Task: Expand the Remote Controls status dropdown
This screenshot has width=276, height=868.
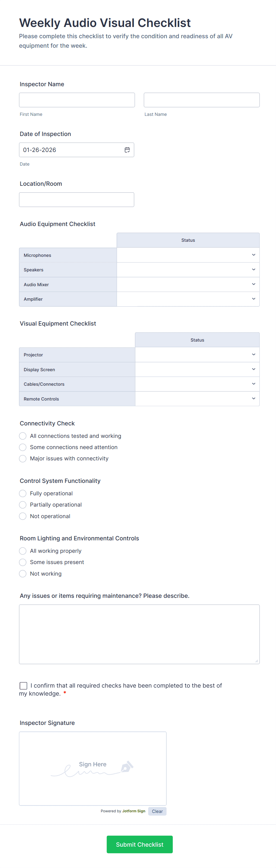Action: (197, 399)
